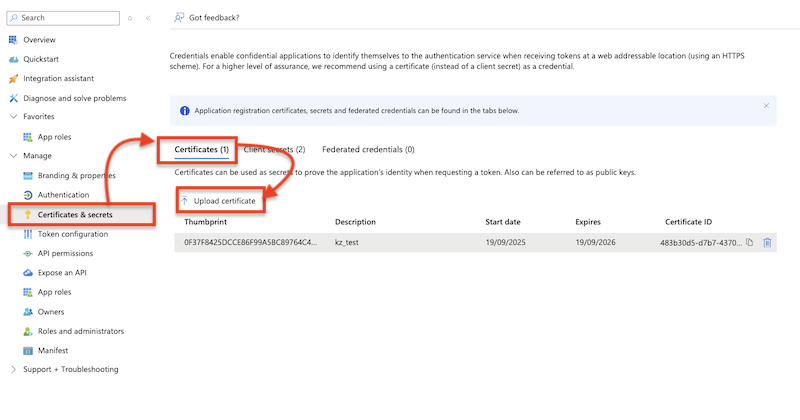Click the Integration assistant rocket icon
Image resolution: width=800 pixels, height=420 pixels.
[x=13, y=78]
